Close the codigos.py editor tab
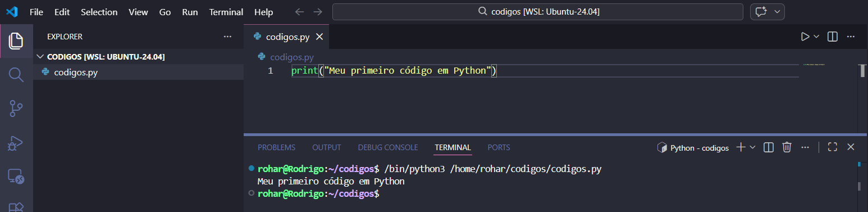 pyautogui.click(x=319, y=37)
